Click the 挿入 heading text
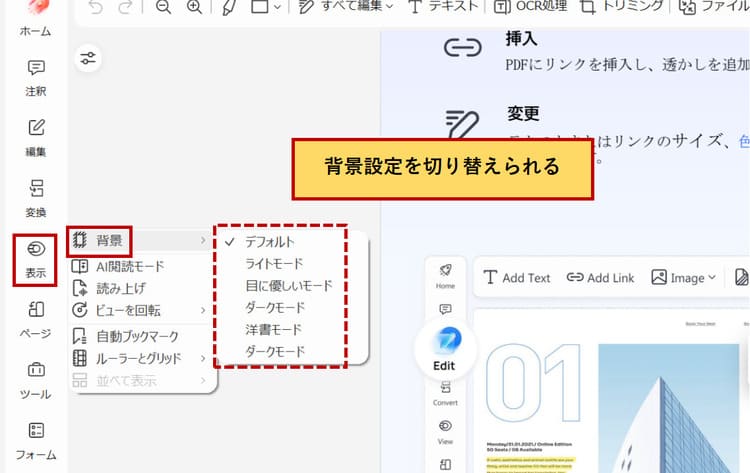The image size is (750, 473). (522, 38)
